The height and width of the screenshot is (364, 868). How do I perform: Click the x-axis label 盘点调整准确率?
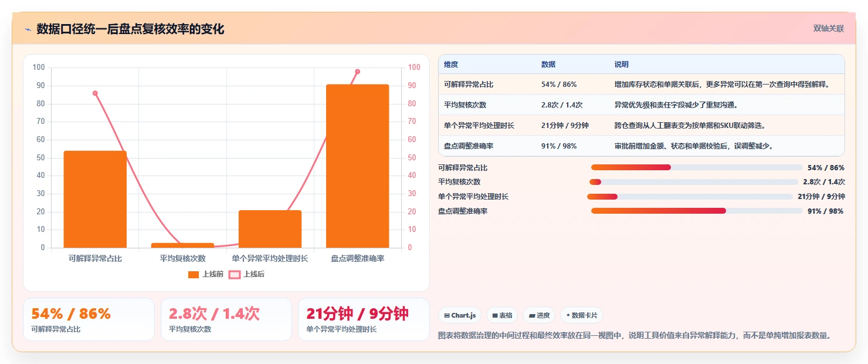click(357, 258)
